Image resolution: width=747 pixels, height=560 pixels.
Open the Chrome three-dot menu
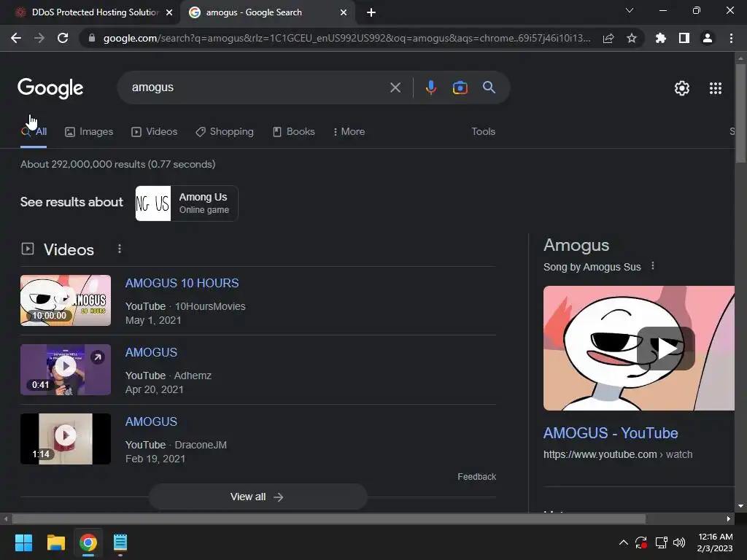point(731,38)
